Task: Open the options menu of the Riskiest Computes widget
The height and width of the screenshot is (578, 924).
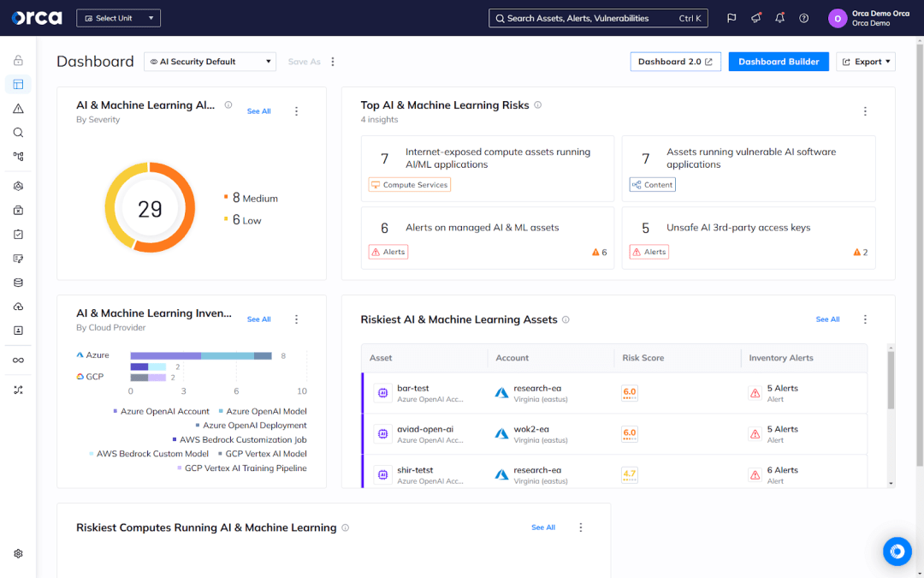Action: pyautogui.click(x=580, y=527)
